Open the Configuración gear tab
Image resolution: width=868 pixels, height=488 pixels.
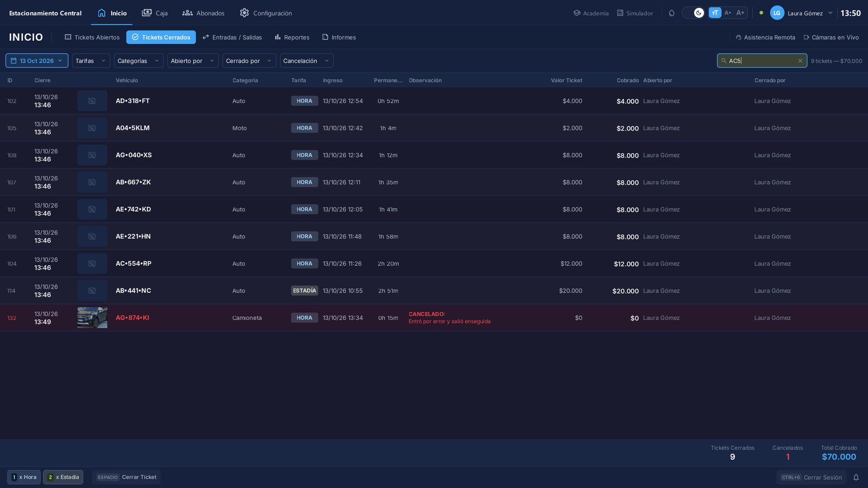click(x=266, y=13)
